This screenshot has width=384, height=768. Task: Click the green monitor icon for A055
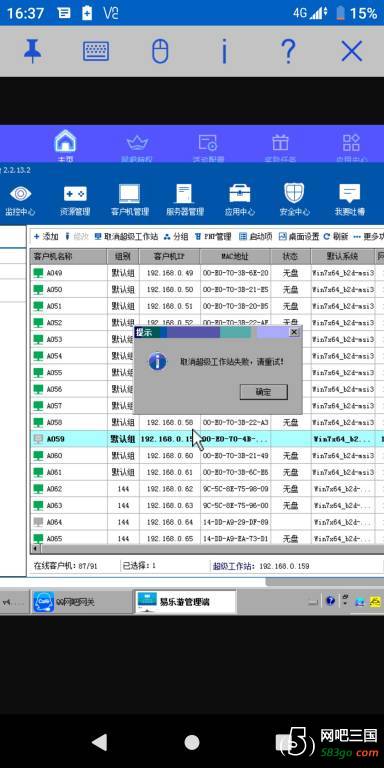click(x=38, y=373)
